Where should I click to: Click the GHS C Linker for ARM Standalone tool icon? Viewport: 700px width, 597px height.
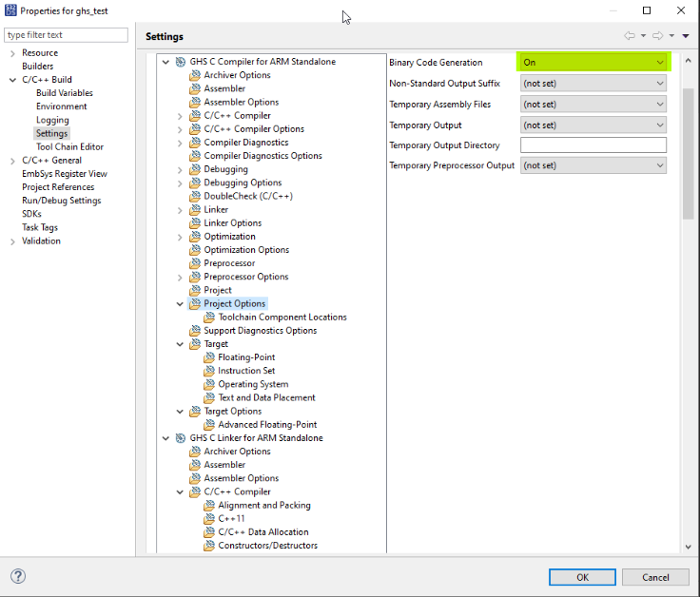(x=181, y=438)
